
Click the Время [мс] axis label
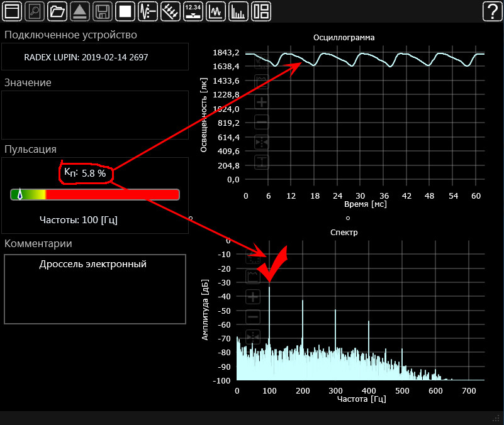366,204
